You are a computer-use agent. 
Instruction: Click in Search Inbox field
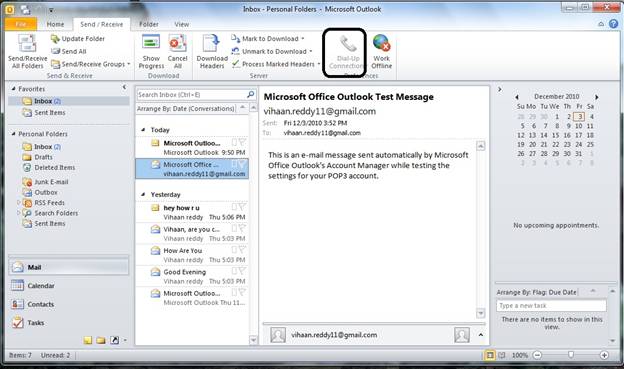click(x=191, y=95)
